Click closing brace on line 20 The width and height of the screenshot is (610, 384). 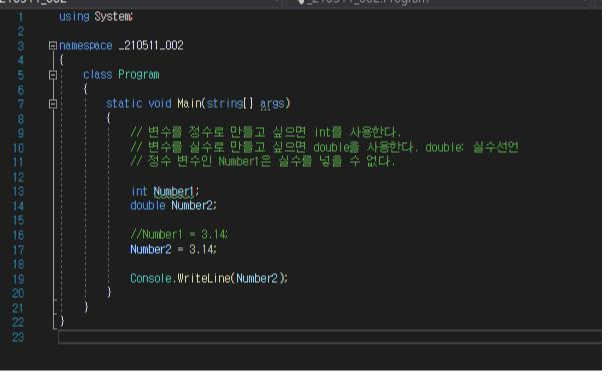(x=109, y=292)
